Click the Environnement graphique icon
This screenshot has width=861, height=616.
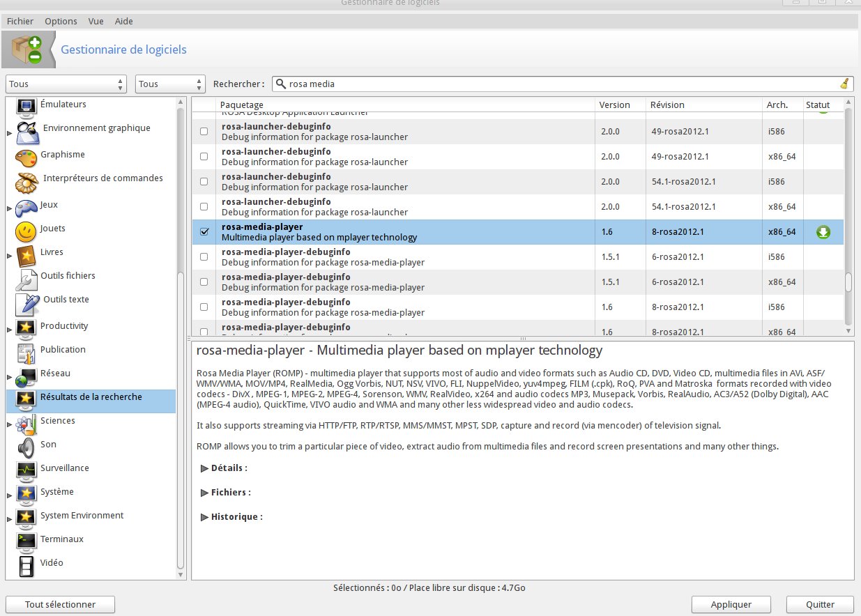(27, 132)
